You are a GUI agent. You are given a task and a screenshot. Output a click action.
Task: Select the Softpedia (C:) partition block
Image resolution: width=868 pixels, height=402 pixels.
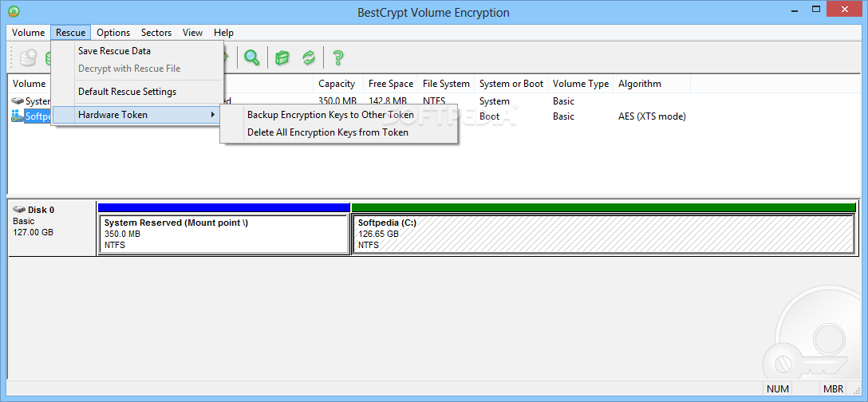point(603,235)
